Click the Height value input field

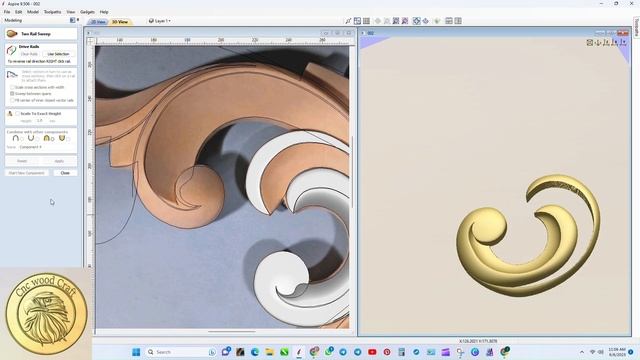41,121
